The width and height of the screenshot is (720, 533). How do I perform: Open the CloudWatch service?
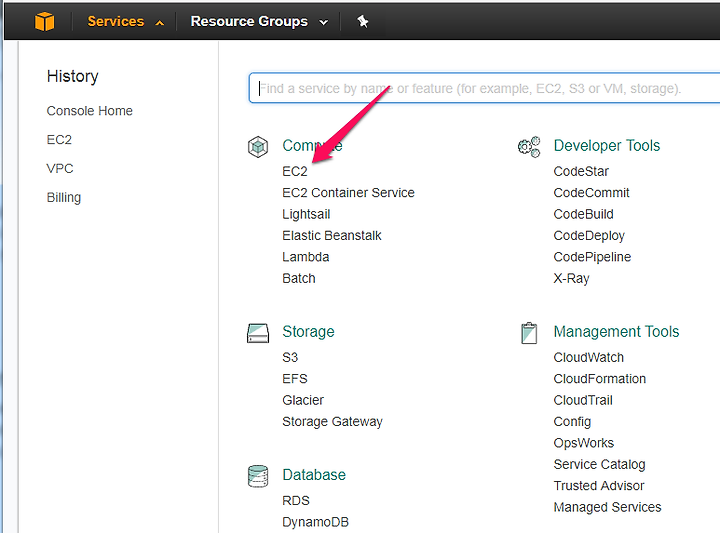pos(589,357)
